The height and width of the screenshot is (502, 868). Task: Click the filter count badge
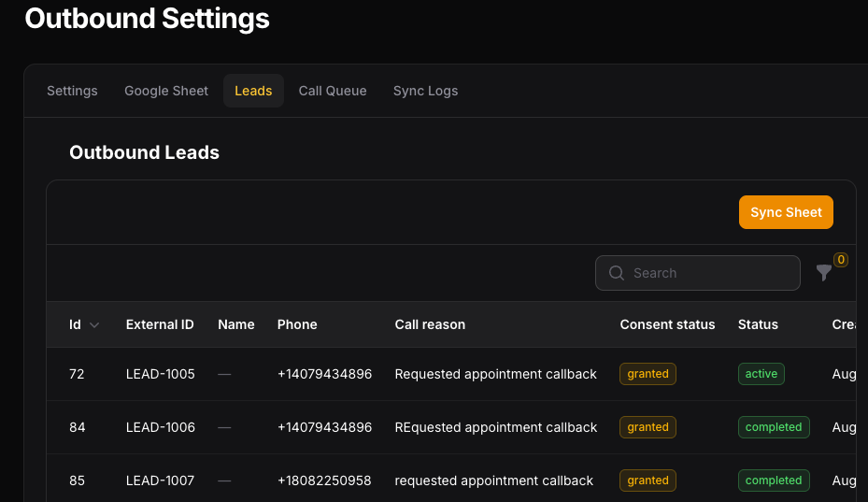point(840,259)
